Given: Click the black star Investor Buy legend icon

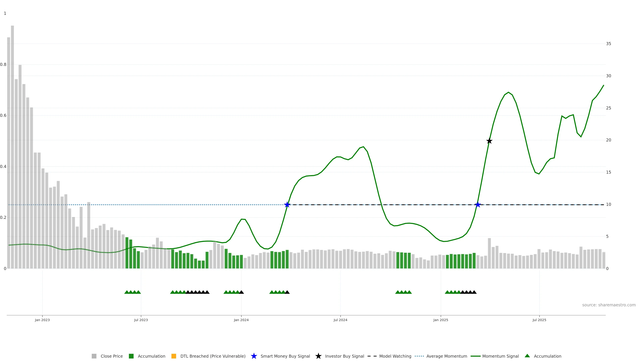Looking at the screenshot, I should coord(318,356).
